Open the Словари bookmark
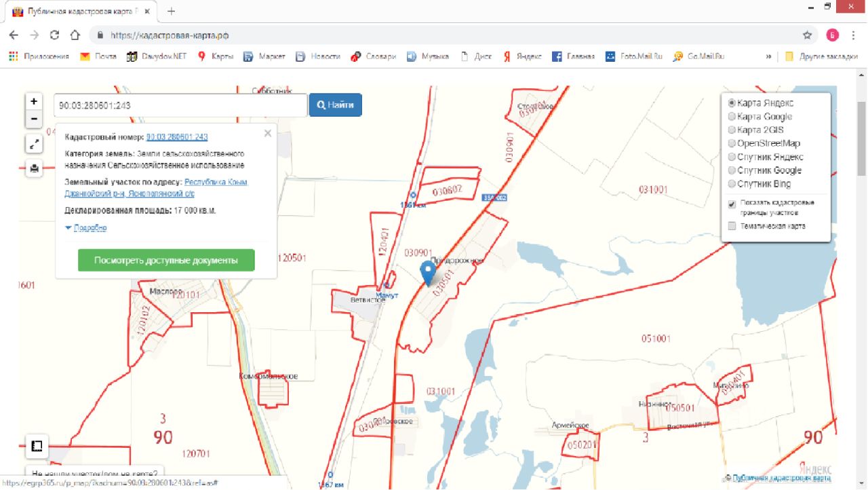Image resolution: width=868 pixels, height=490 pixels. click(374, 56)
